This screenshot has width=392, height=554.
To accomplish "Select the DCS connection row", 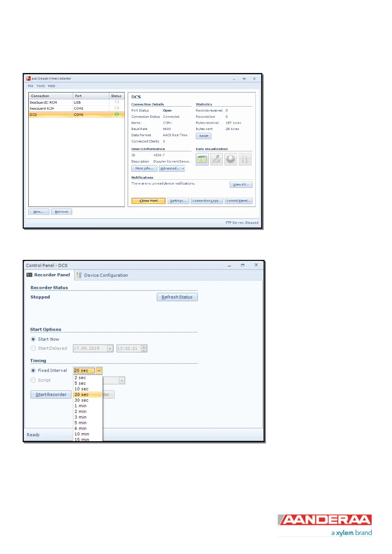I will point(76,114).
